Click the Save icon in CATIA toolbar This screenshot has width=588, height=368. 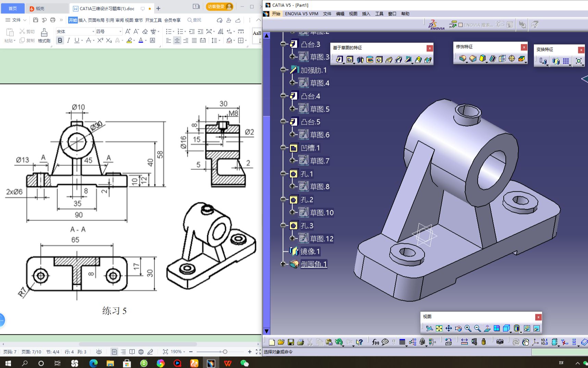coord(291,342)
